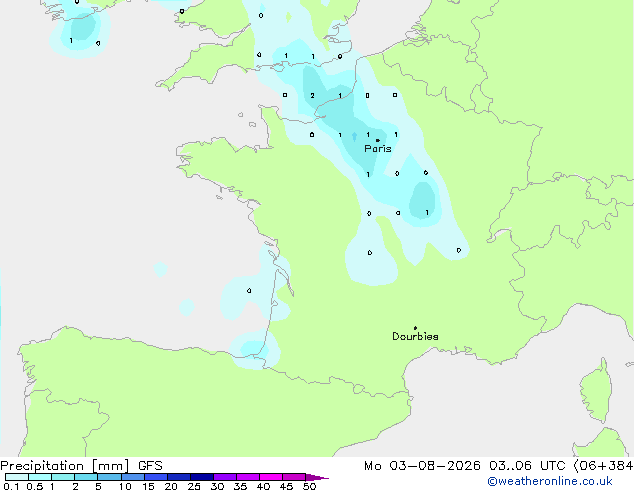Click the "0.1" legend scale label

click(11, 486)
